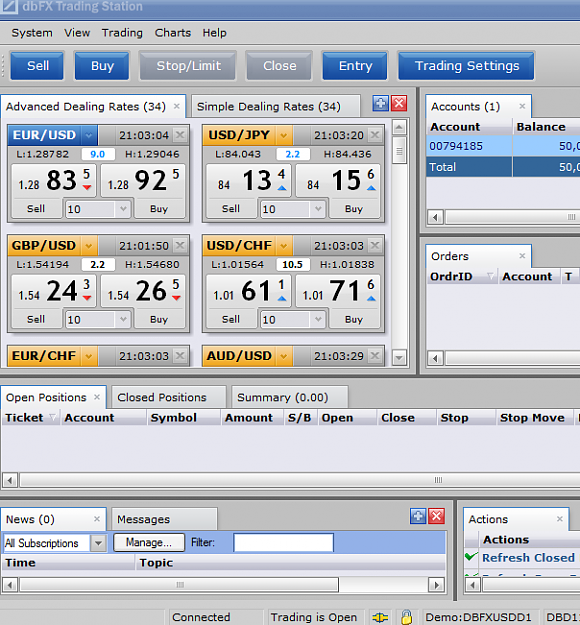Click the padlock icon in status bar
The height and width of the screenshot is (625, 580).
406,617
